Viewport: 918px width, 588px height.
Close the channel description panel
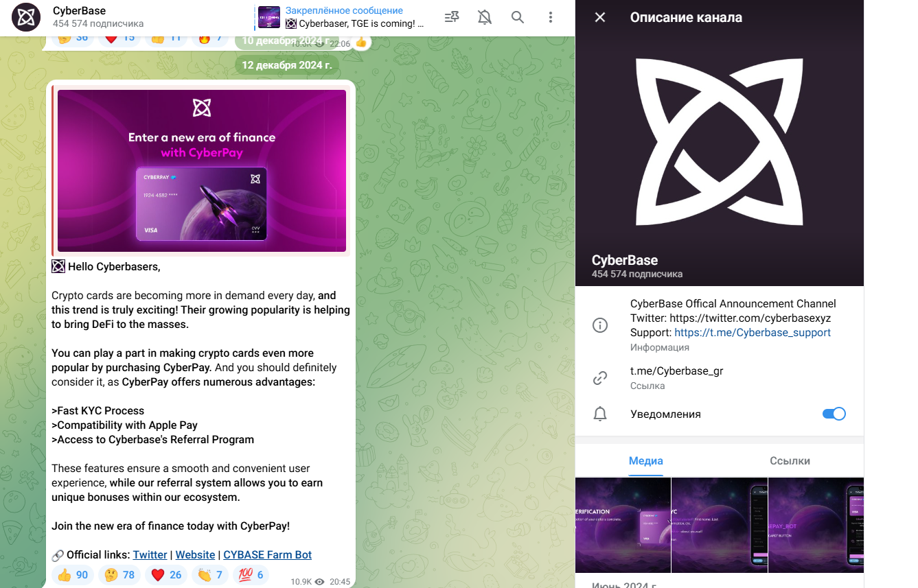[600, 17]
